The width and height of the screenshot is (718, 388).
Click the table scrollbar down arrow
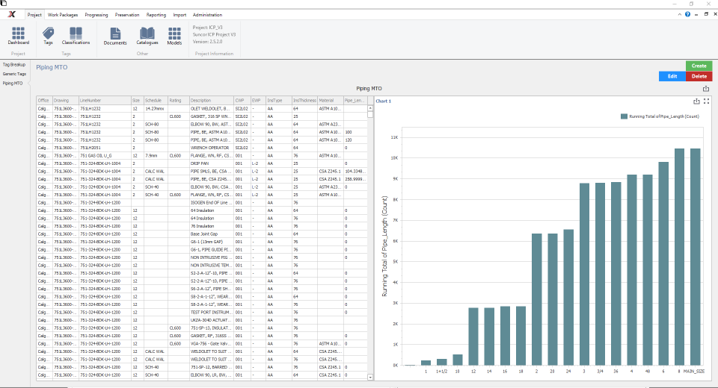[x=370, y=377]
